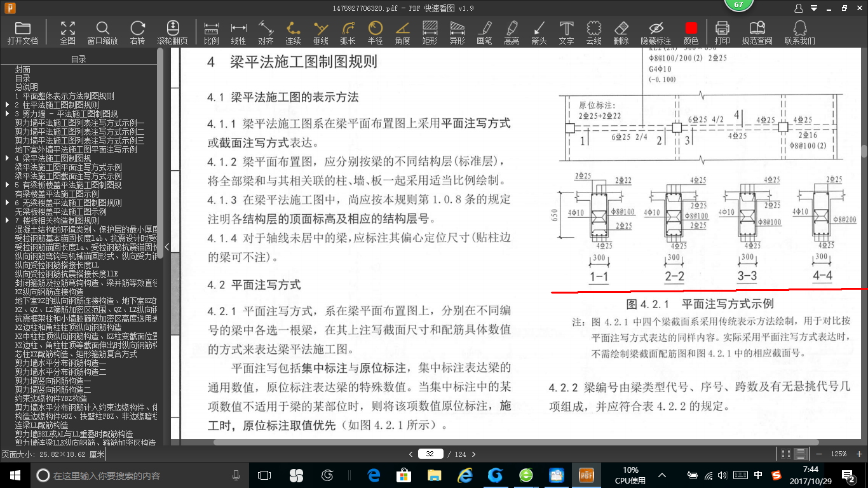The image size is (868, 488).
Task: Collapse the bookmark panel with the side arrow
Action: pos(167,247)
